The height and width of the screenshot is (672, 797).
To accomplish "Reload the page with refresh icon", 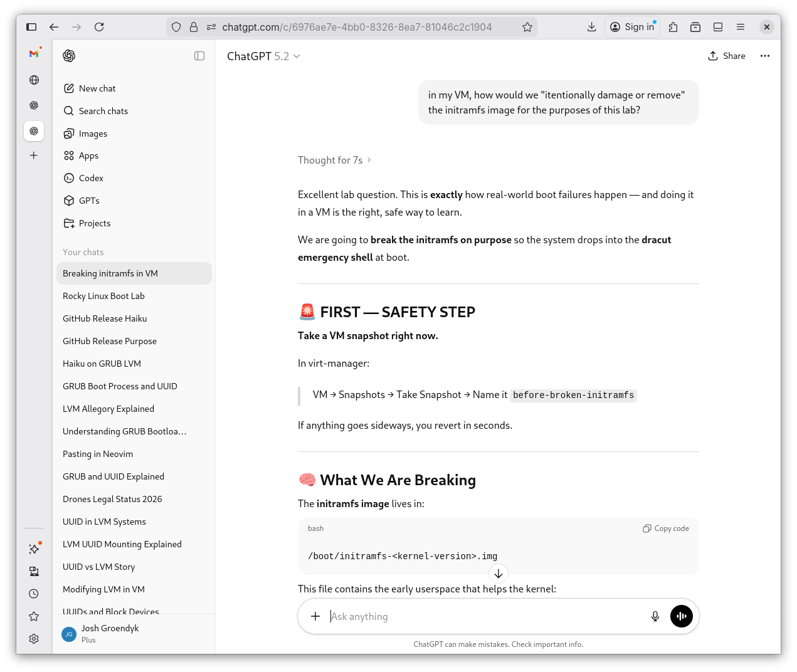I will tap(99, 27).
